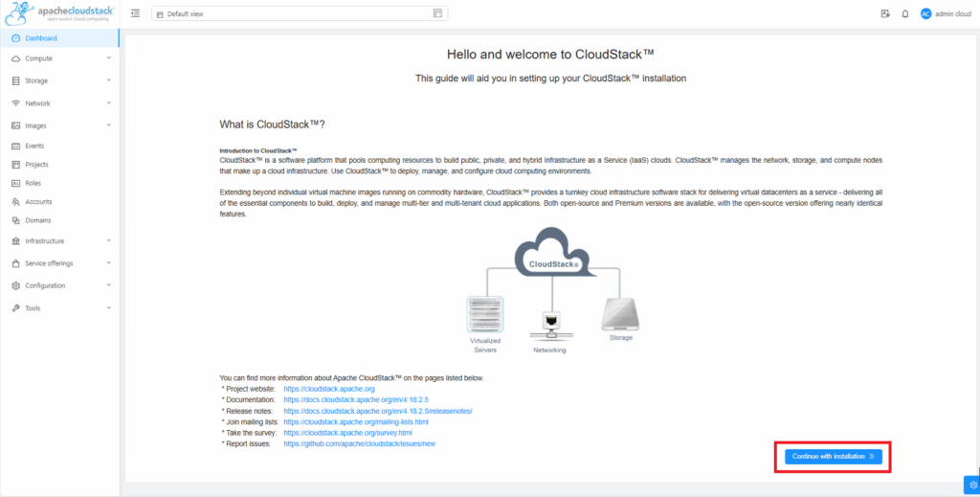Click the Networking diagram icon
This screenshot has height=497, width=980.
[550, 325]
